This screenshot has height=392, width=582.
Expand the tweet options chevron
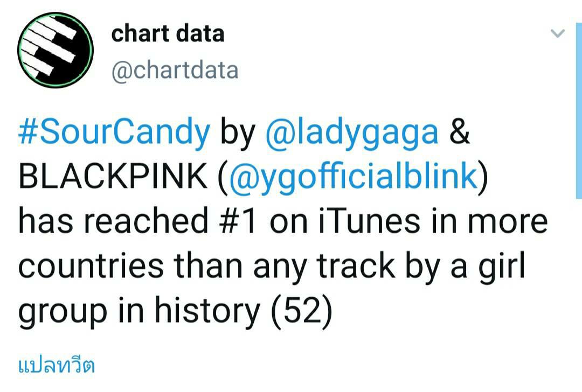[558, 34]
